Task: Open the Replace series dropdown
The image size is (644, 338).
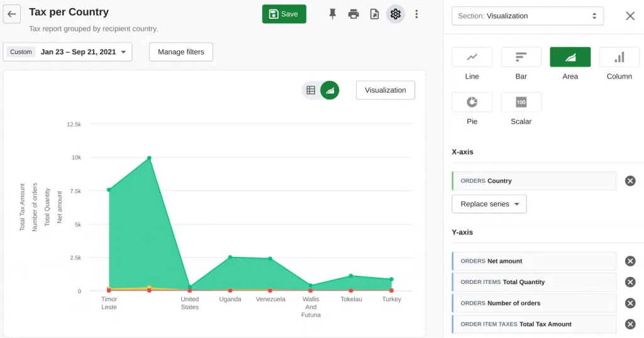Action: [489, 204]
